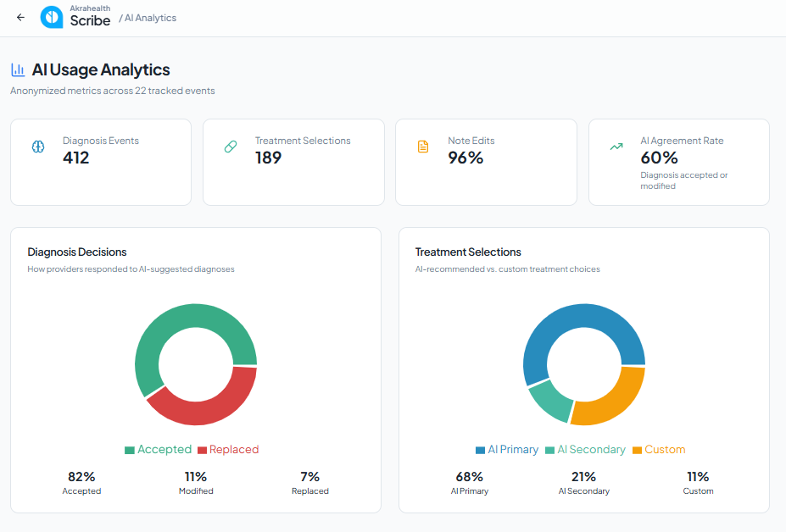Click the trending arrow icon on AI Agreement Rate
786x532 pixels.
(x=616, y=147)
